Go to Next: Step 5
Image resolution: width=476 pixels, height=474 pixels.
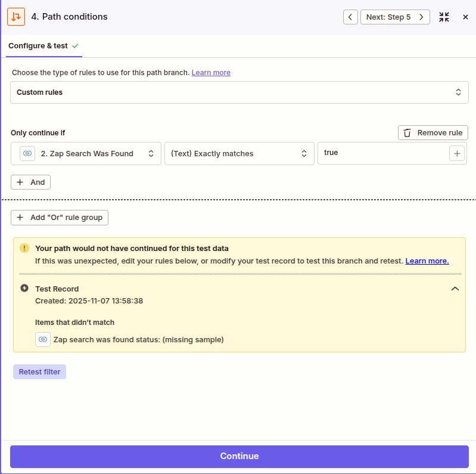coord(395,17)
